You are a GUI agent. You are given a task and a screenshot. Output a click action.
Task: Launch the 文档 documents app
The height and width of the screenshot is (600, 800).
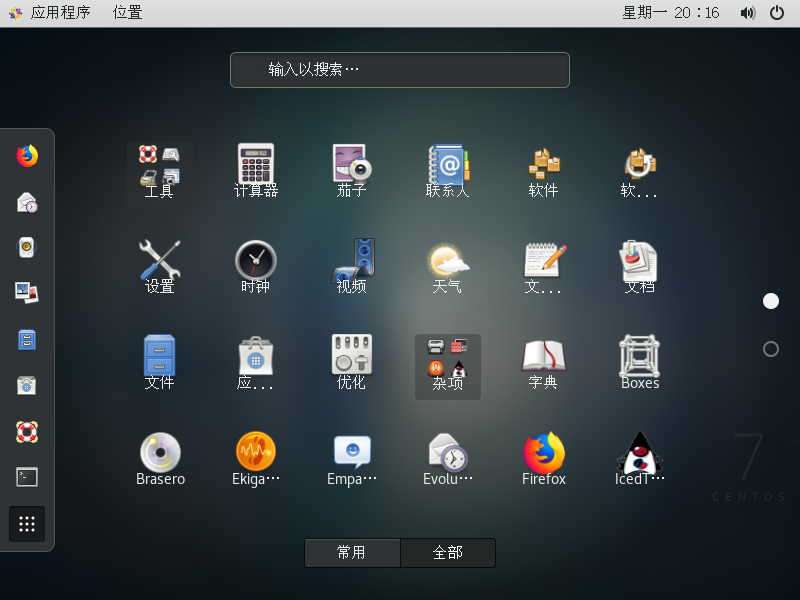point(639,267)
